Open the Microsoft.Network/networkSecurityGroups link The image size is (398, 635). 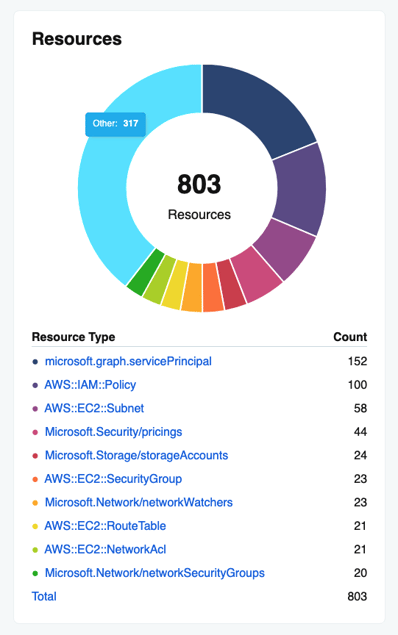[155, 573]
